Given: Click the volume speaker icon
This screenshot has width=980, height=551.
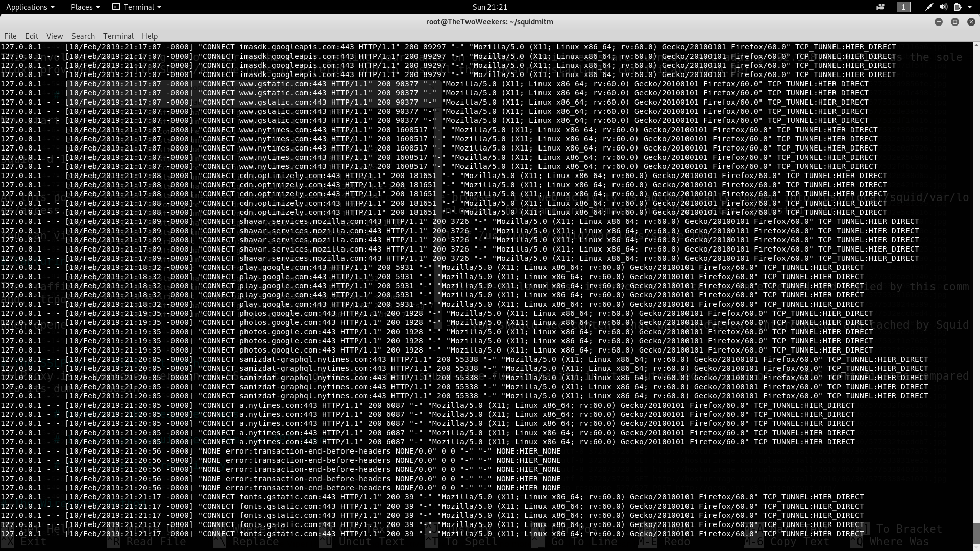Looking at the screenshot, I should click(943, 7).
